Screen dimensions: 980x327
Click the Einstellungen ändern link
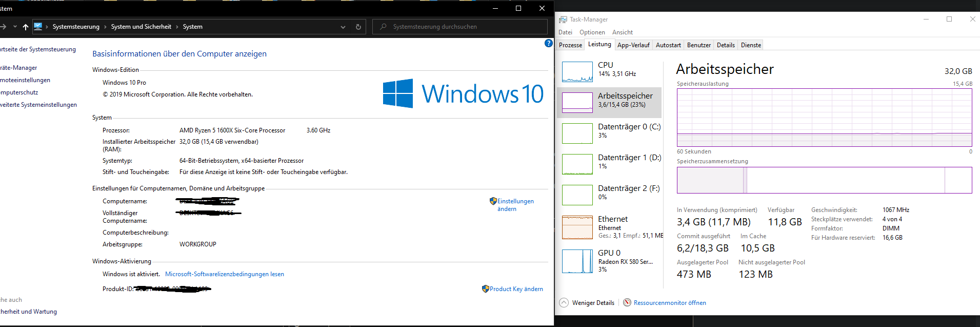515,205
